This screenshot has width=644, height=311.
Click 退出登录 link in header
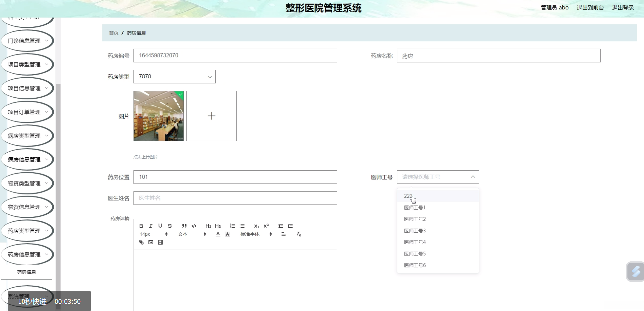tap(623, 8)
